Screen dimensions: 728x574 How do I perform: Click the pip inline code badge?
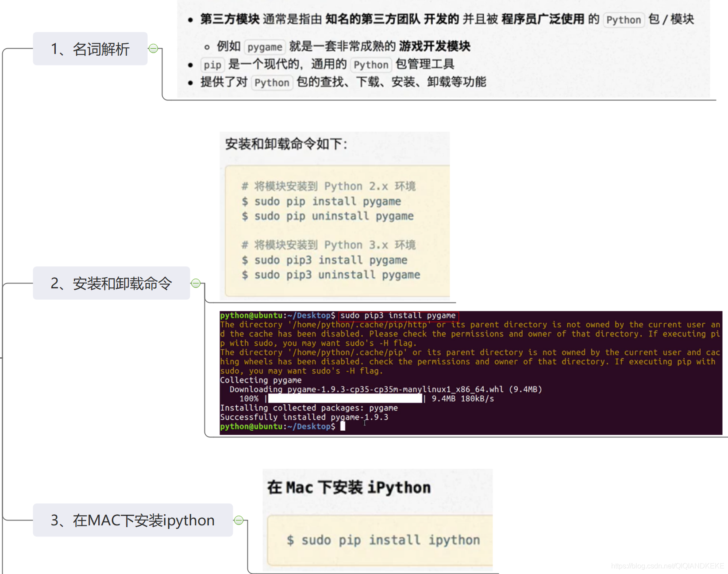click(x=212, y=65)
